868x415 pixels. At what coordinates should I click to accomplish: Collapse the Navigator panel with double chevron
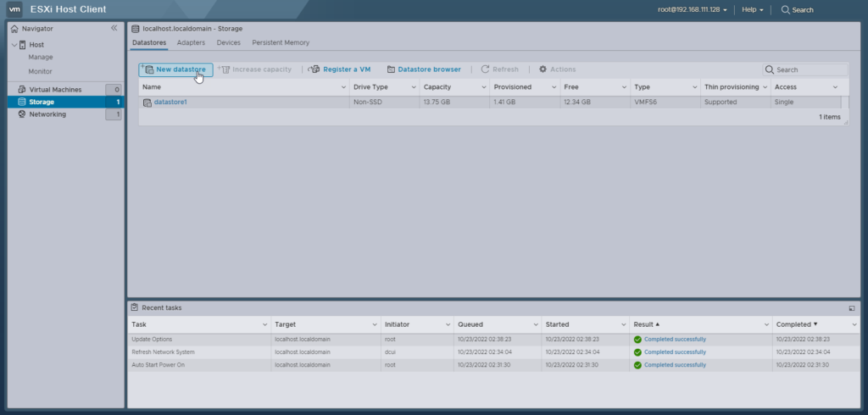click(x=114, y=29)
